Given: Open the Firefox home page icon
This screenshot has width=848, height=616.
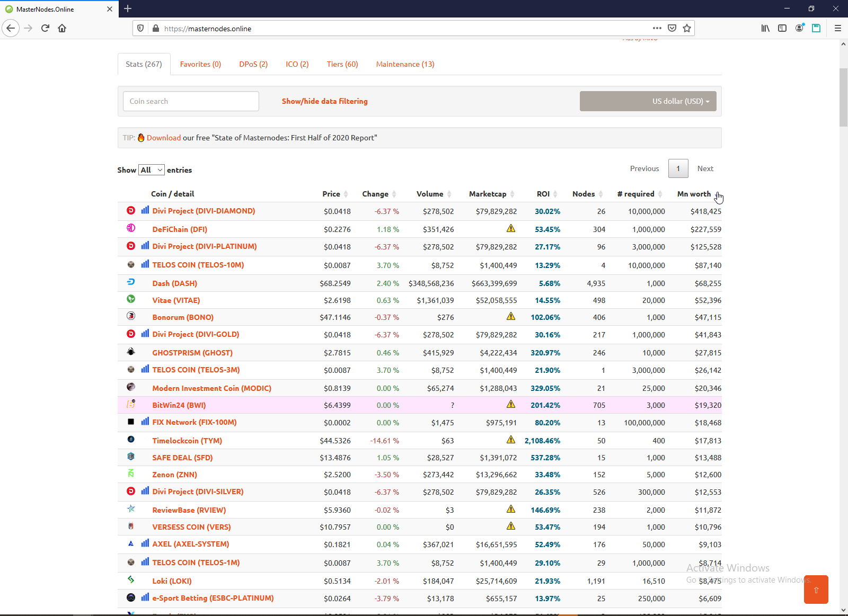Looking at the screenshot, I should 62,28.
